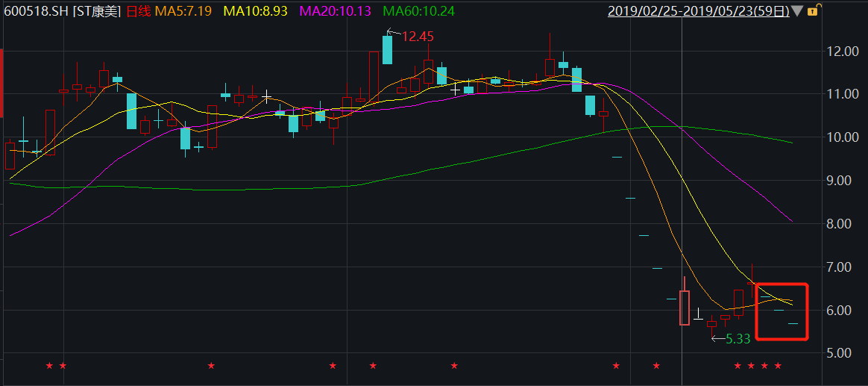Select the 2019/02/25-2019/05/23(59日) date range

(x=699, y=11)
